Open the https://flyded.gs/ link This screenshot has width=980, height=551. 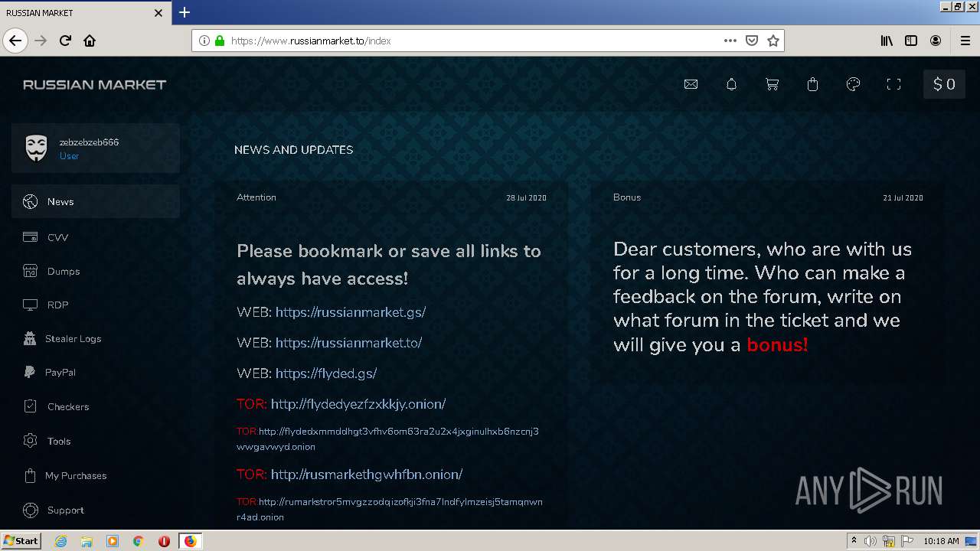pyautogui.click(x=326, y=373)
